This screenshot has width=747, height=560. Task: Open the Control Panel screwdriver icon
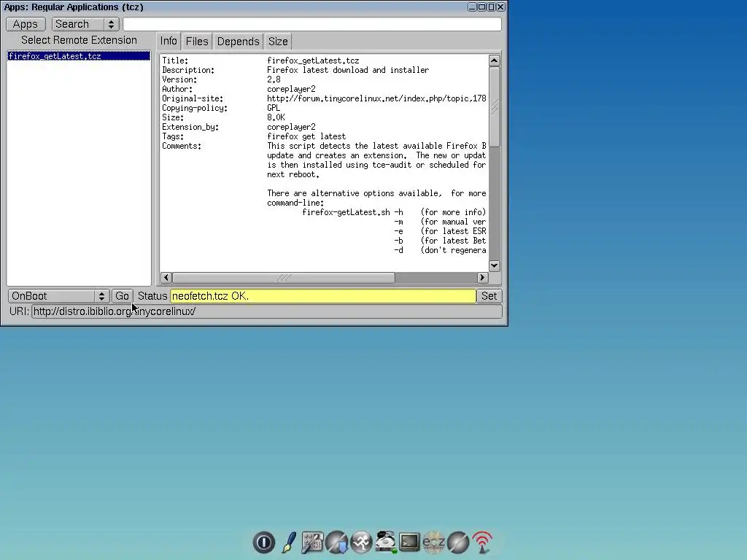point(312,542)
